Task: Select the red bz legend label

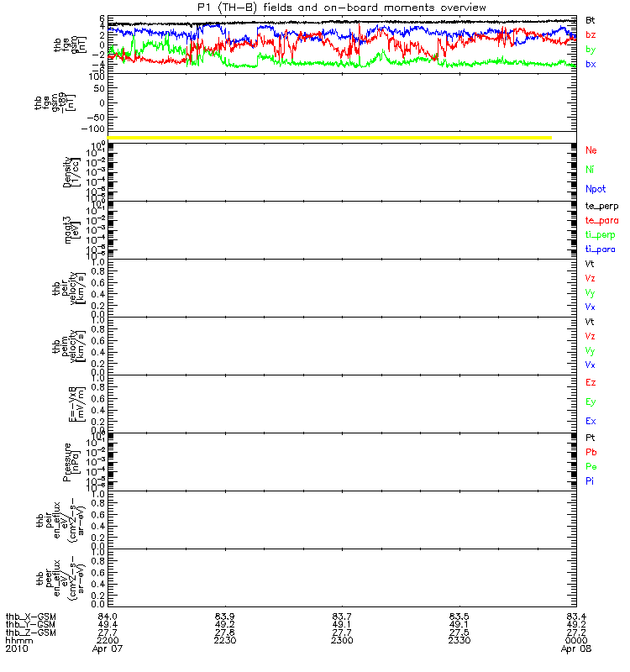Action: coord(591,34)
